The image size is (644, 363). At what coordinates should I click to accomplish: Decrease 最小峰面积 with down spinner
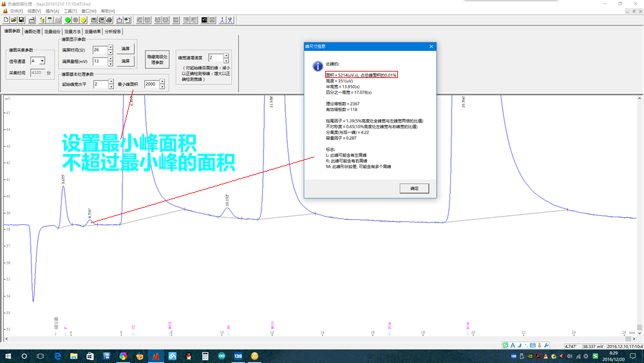pos(162,87)
